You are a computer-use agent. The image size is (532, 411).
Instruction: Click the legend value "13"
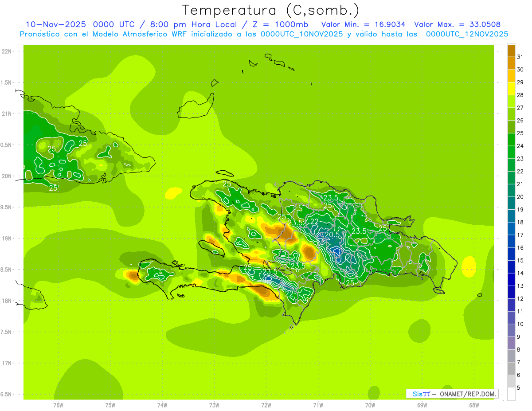point(520,286)
